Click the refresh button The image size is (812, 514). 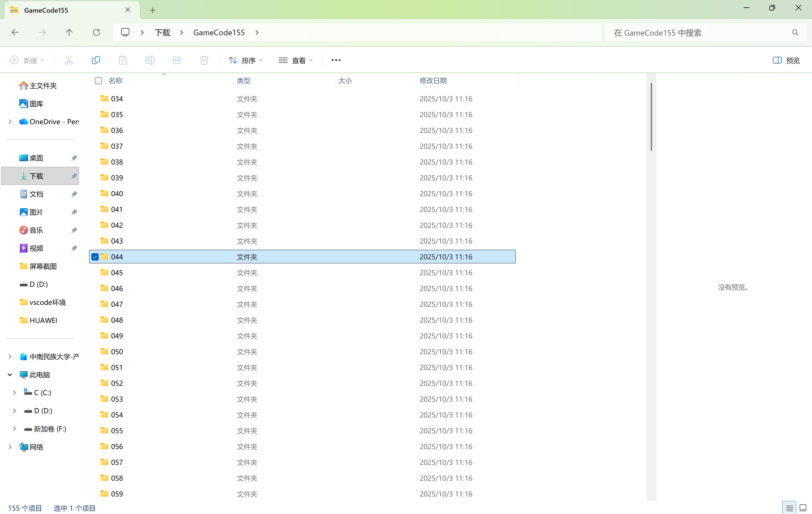click(96, 32)
